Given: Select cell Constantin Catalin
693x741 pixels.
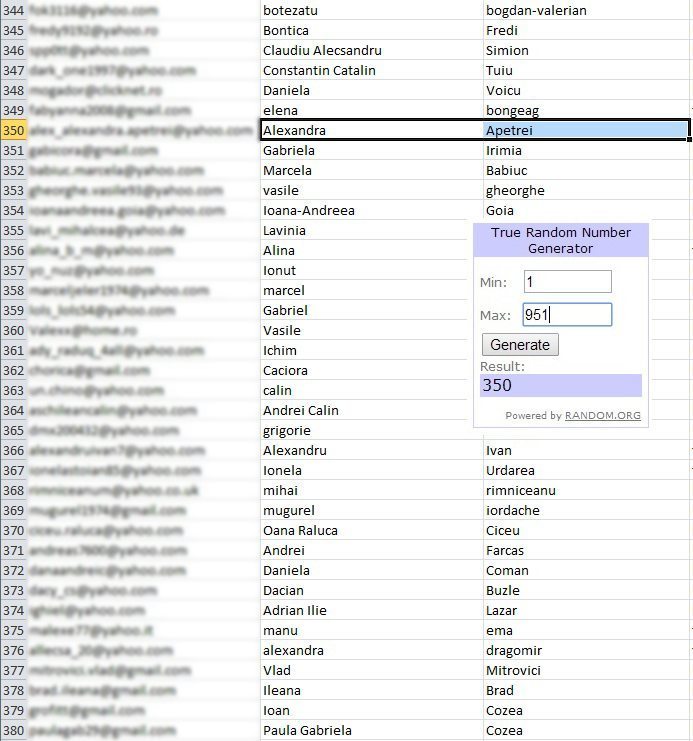Looking at the screenshot, I should tap(372, 70).
